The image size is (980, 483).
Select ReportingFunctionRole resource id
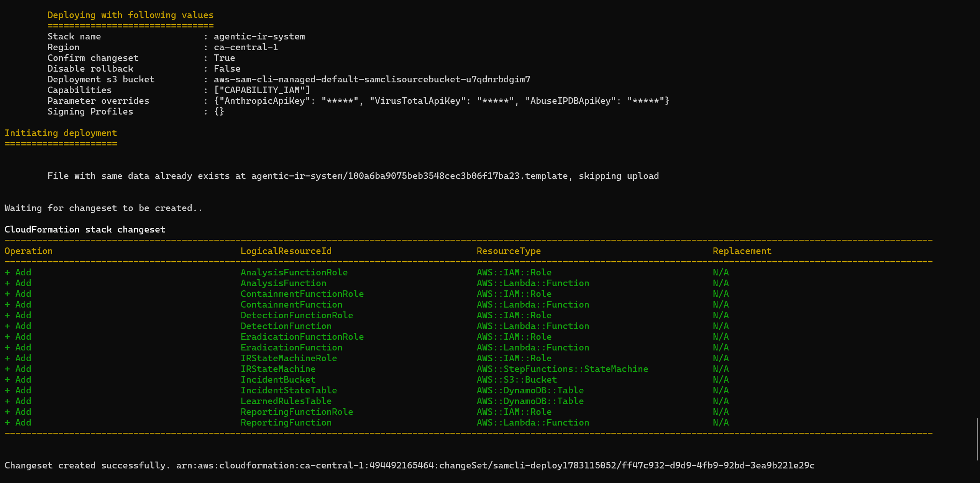coord(297,412)
